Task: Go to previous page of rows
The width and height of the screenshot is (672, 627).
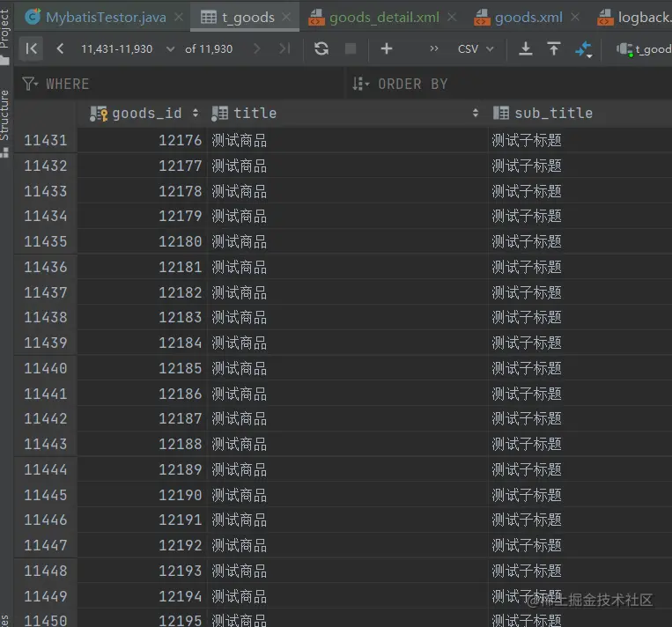Action: tap(61, 48)
